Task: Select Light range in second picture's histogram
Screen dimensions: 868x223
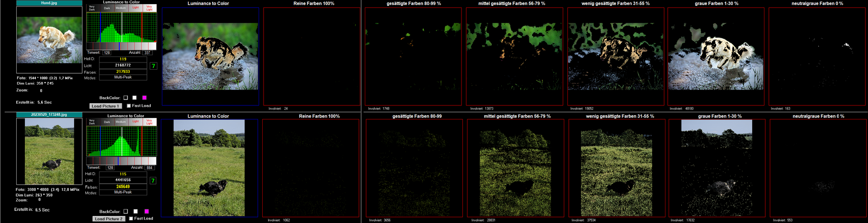Action: click(x=136, y=122)
